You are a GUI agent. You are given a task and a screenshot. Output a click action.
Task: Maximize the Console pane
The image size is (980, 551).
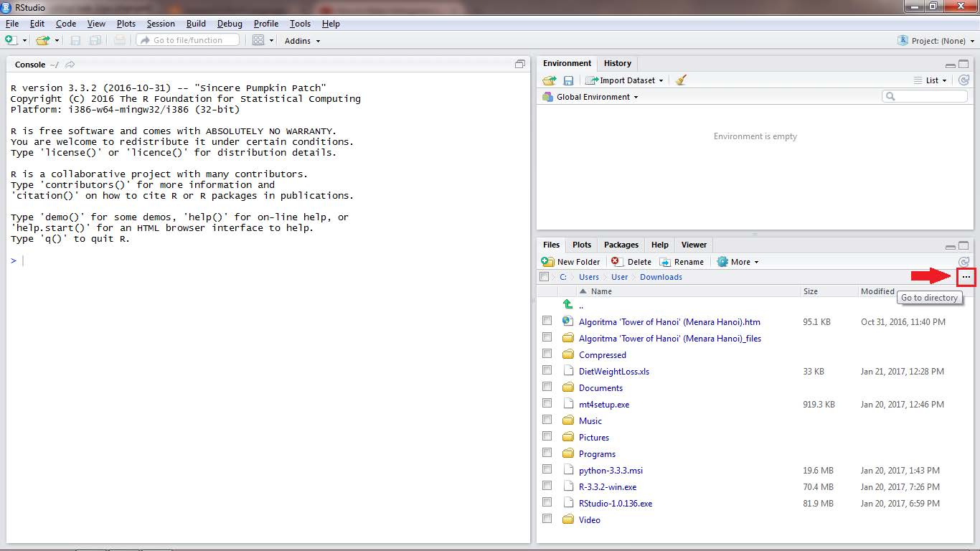[520, 64]
